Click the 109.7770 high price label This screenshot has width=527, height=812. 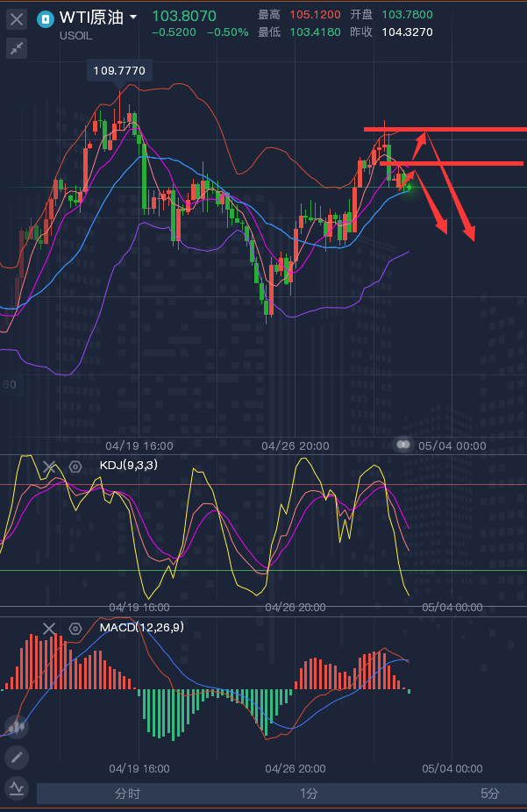coord(119,69)
